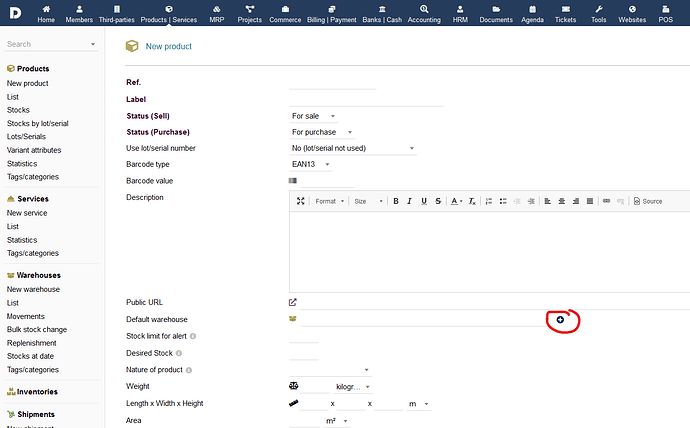Open New warehouse sidebar link
690x428 pixels.
tap(33, 289)
